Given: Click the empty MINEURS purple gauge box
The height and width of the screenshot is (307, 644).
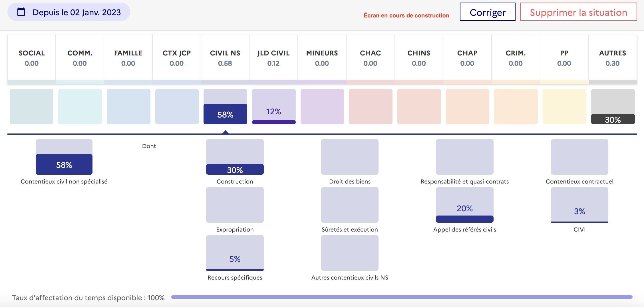Looking at the screenshot, I should [322, 107].
